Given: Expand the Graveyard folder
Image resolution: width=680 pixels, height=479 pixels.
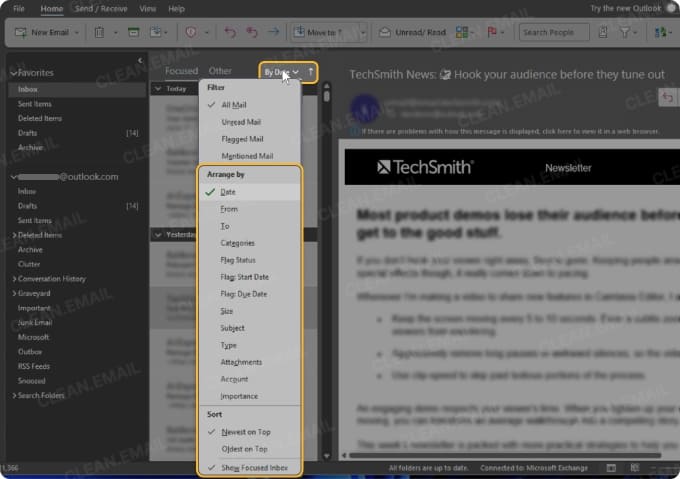Looking at the screenshot, I should (x=14, y=293).
